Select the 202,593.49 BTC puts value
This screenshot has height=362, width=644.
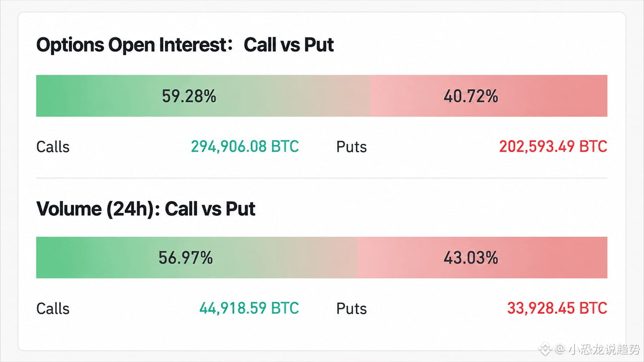click(553, 147)
